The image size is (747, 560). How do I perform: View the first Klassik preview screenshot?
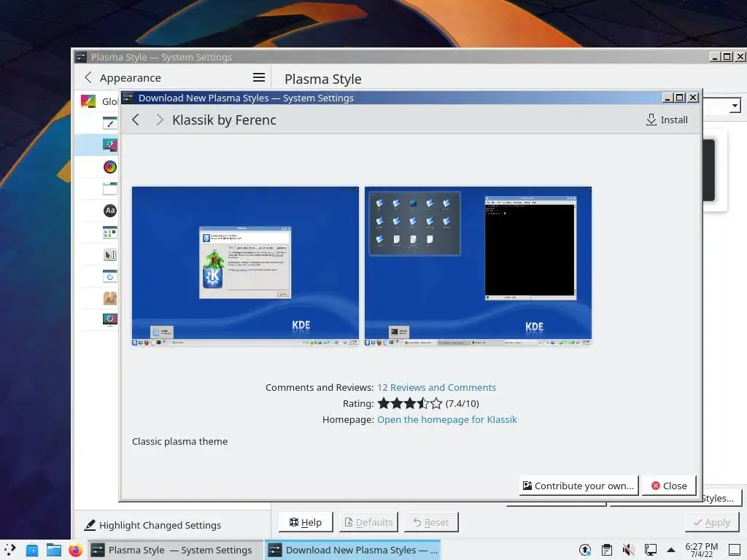245,266
